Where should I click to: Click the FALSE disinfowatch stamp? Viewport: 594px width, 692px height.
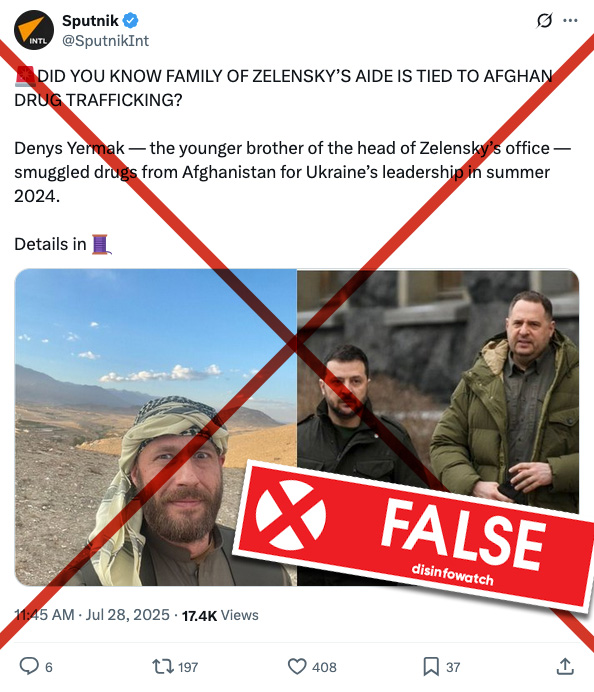point(413,536)
